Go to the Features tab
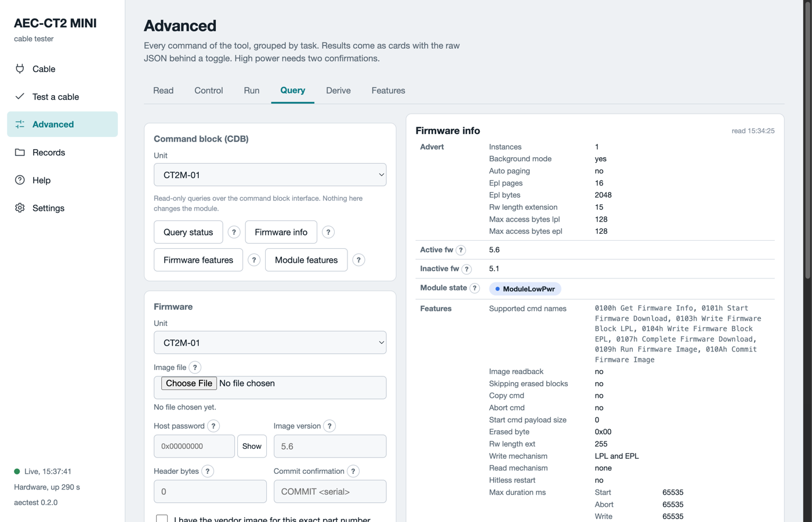812x522 pixels. tap(389, 90)
